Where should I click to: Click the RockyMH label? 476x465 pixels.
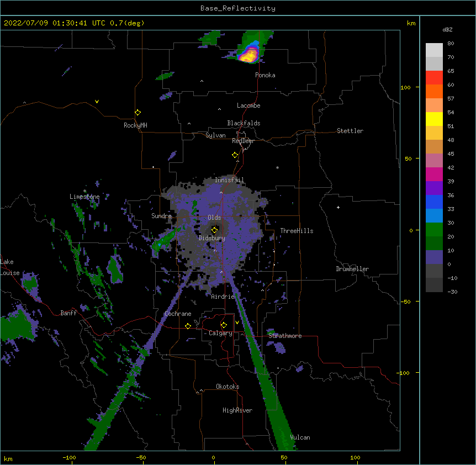135,125
